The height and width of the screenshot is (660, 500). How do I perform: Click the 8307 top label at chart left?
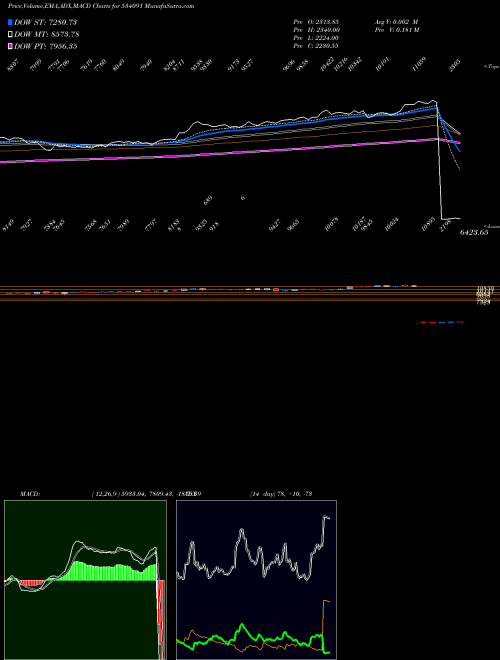click(14, 65)
